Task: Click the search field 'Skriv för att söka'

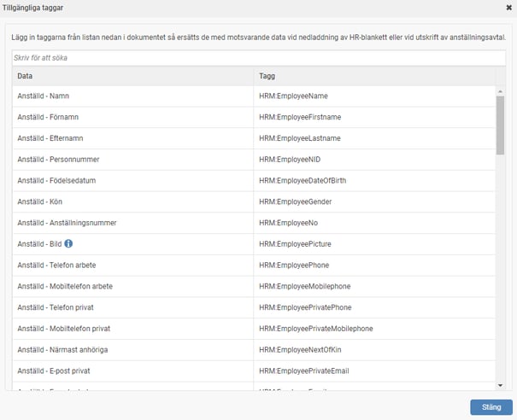Action: [258, 58]
